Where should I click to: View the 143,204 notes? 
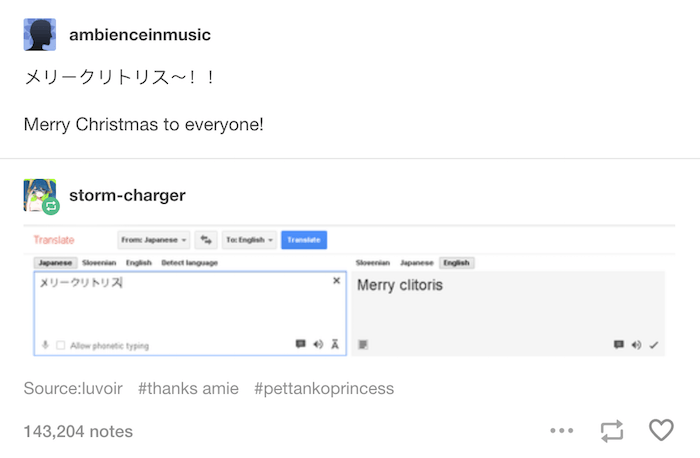pos(78,431)
